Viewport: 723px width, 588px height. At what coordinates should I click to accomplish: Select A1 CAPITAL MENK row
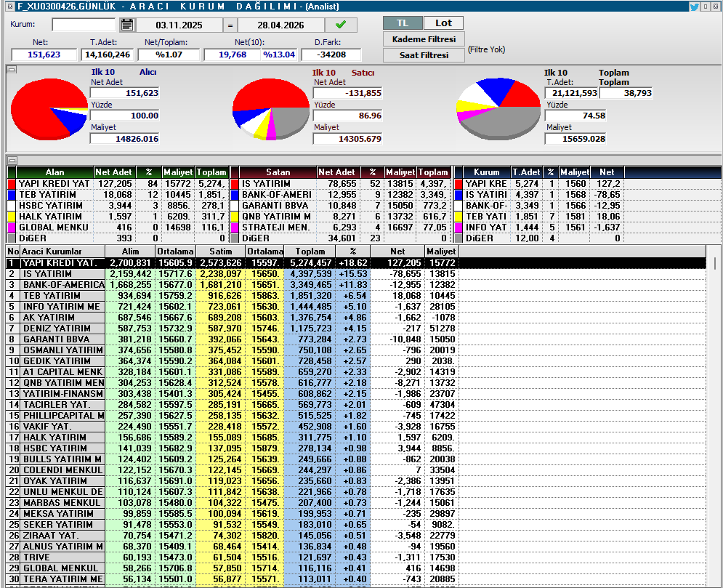[356, 372]
